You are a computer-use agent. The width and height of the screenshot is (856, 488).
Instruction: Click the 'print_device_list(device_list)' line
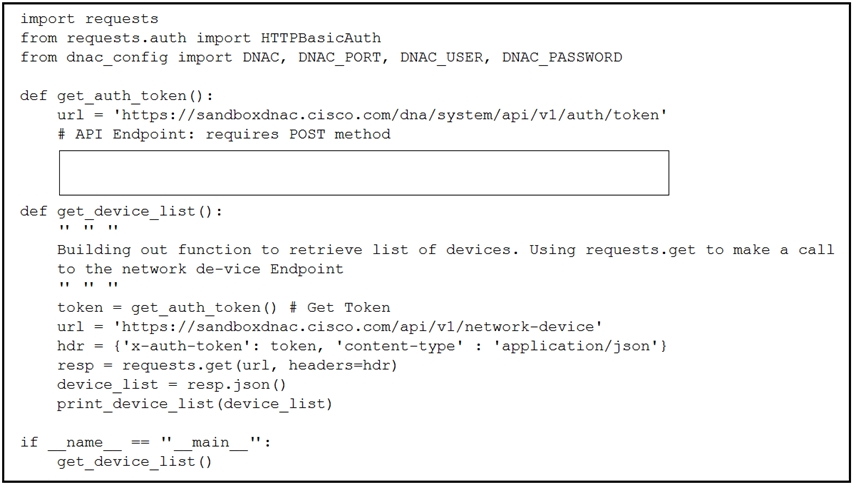coord(195,404)
